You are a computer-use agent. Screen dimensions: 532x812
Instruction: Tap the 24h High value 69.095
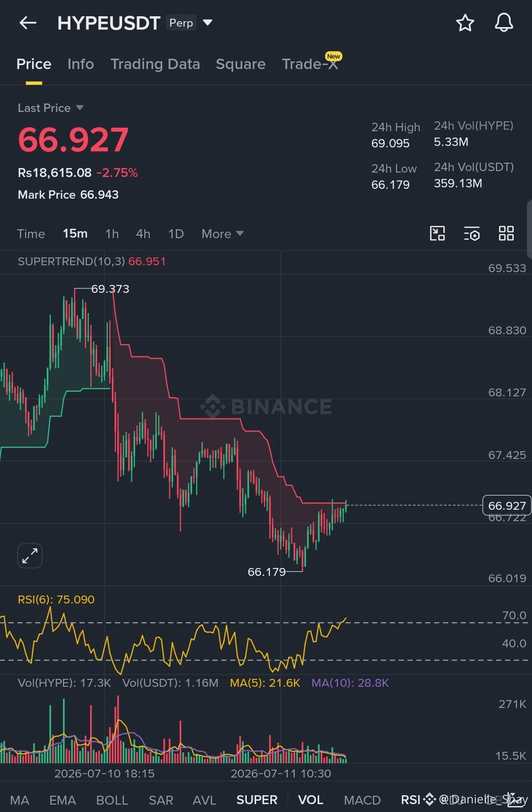click(x=391, y=143)
